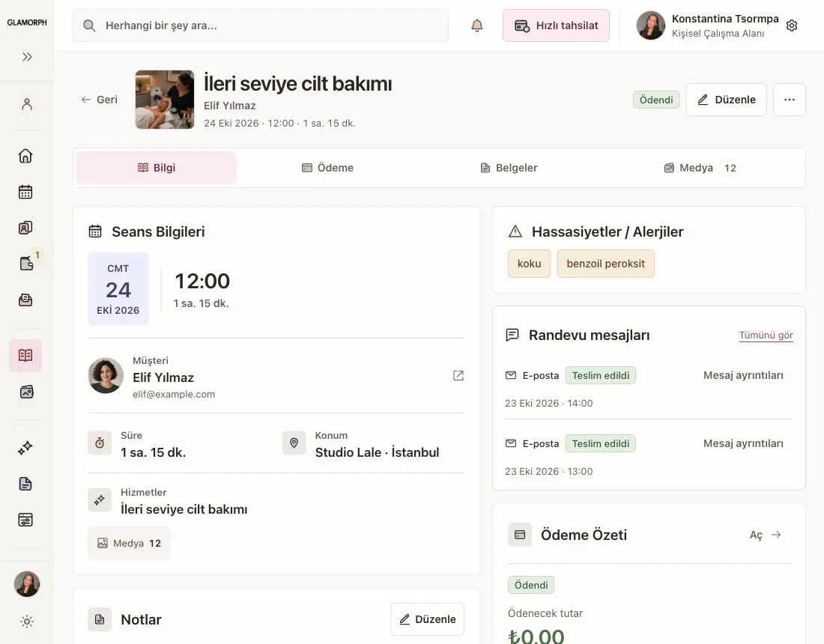824x644 pixels.
Task: Click Elif Yılmaz's customer avatar
Action: click(x=106, y=376)
